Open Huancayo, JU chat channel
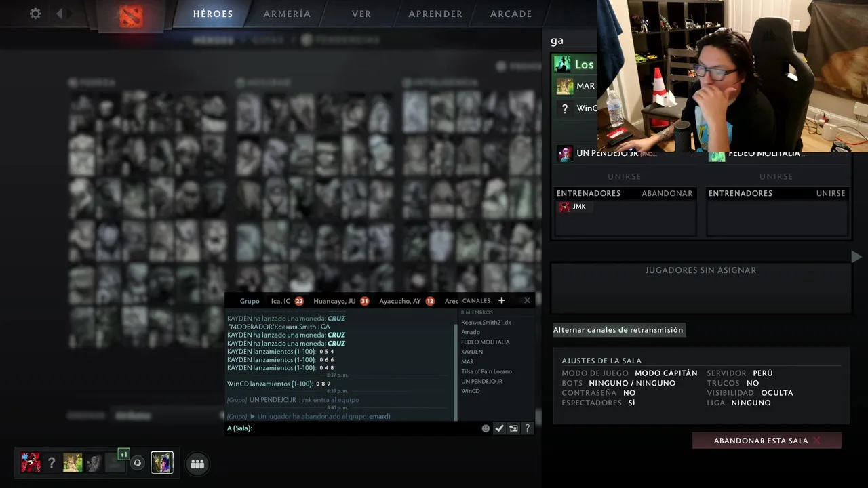The width and height of the screenshot is (868, 488). (x=334, y=301)
